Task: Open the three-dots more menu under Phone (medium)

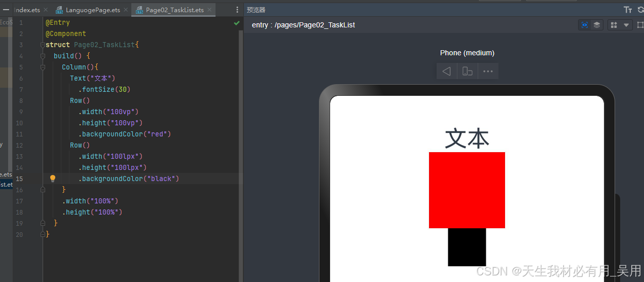Action: pyautogui.click(x=488, y=71)
